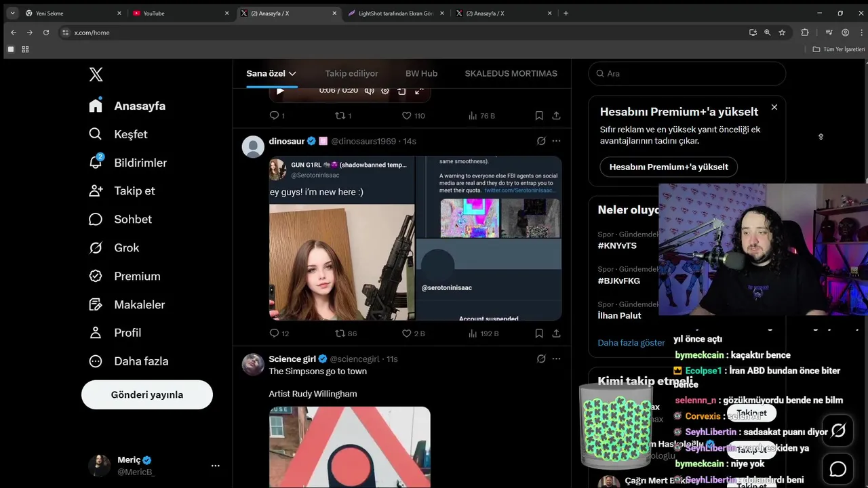View analytics of dinosaur's 192 B post
This screenshot has width=868, height=488.
pyautogui.click(x=483, y=333)
